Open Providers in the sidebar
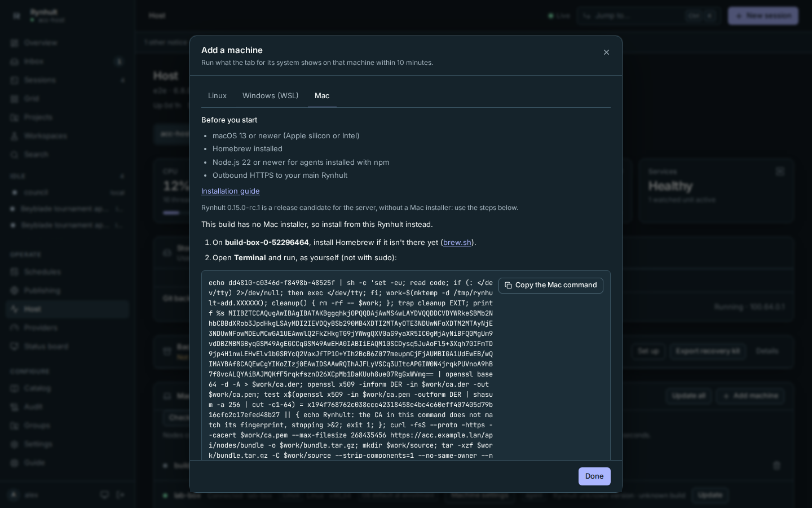This screenshot has width=812, height=508. point(68,328)
